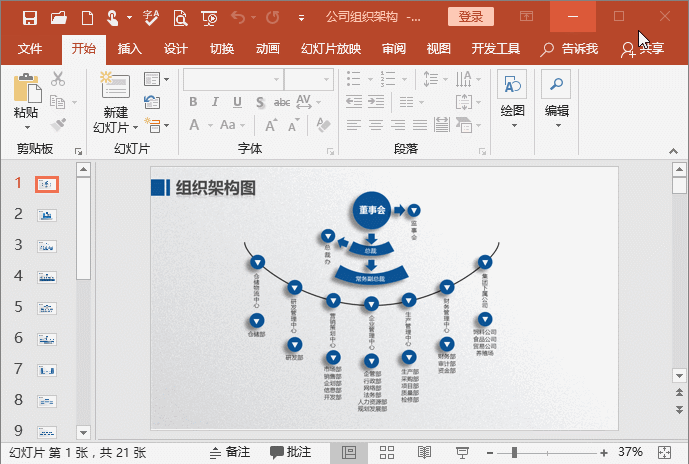Click the Login (登录) button
Screen dimensions: 689x464
click(x=470, y=16)
